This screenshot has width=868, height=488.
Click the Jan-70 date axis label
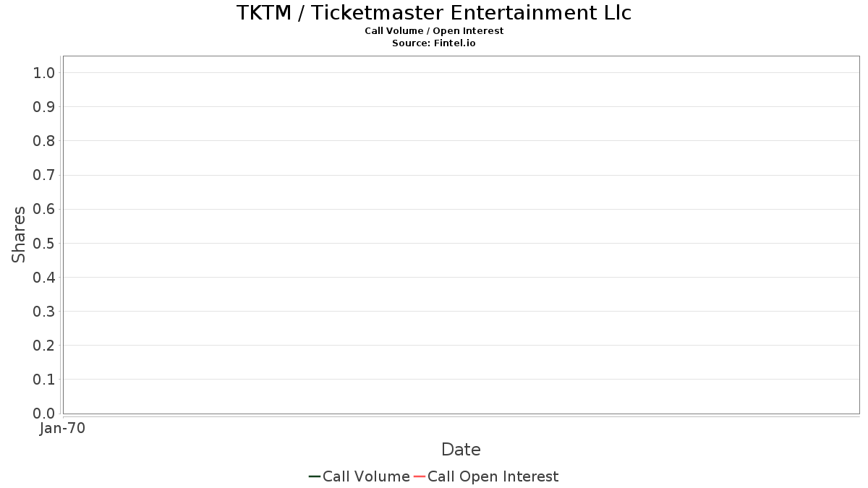point(63,429)
